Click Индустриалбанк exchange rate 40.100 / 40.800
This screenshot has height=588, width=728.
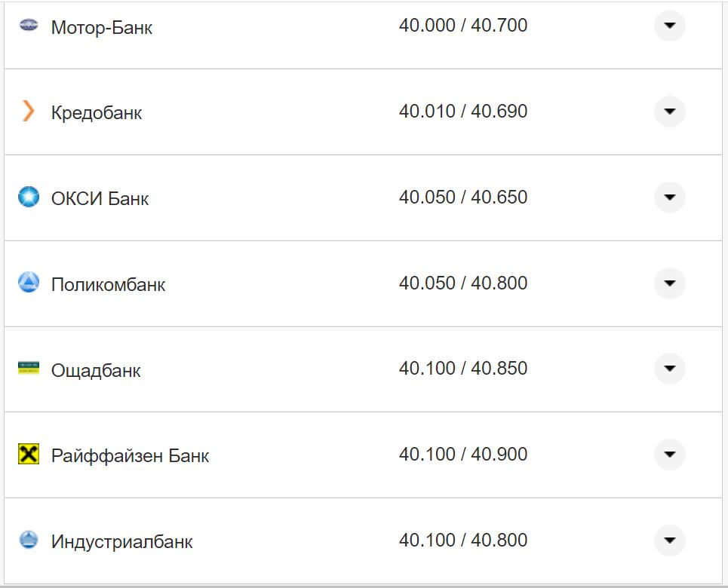point(465,540)
